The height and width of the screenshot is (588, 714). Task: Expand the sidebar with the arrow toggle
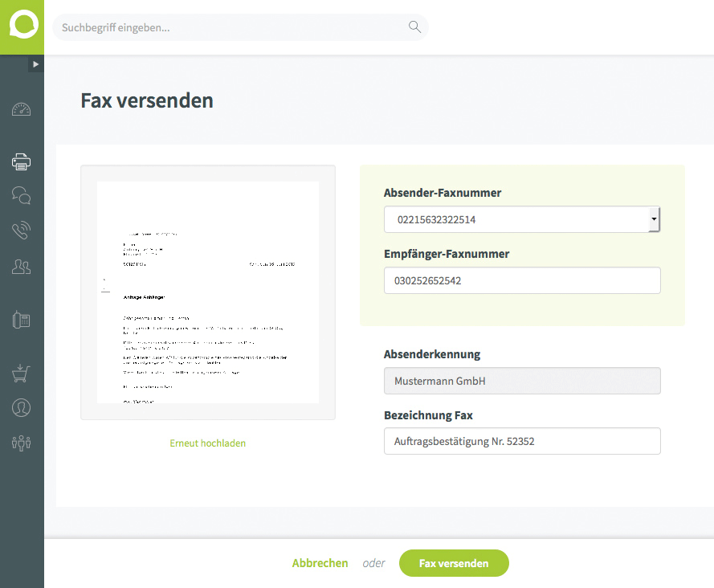point(35,64)
